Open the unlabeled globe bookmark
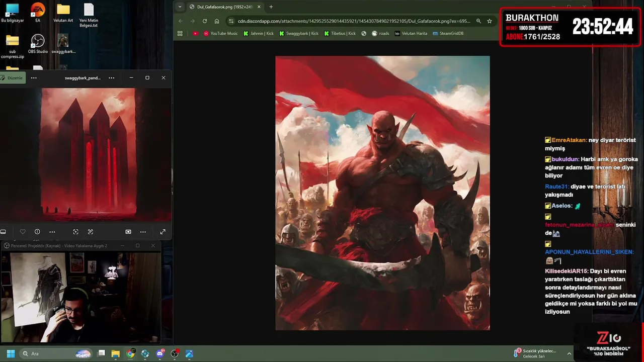The width and height of the screenshot is (644, 362). [x=364, y=34]
